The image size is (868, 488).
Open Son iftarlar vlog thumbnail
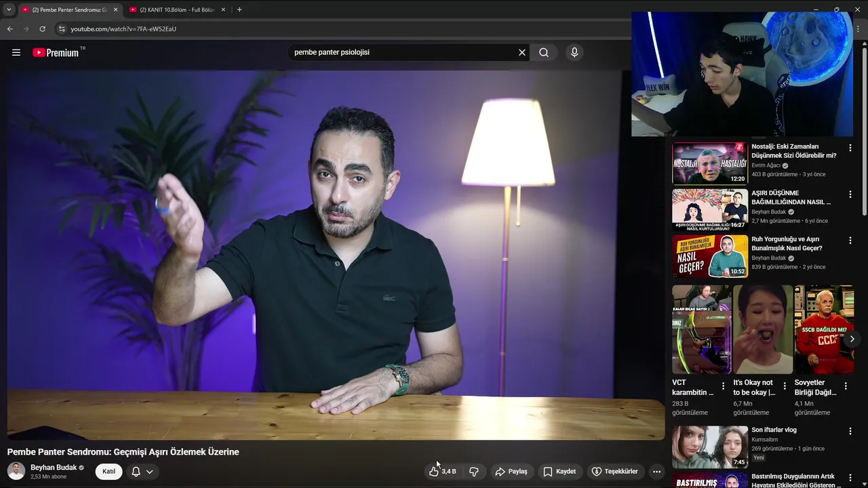pos(710,447)
